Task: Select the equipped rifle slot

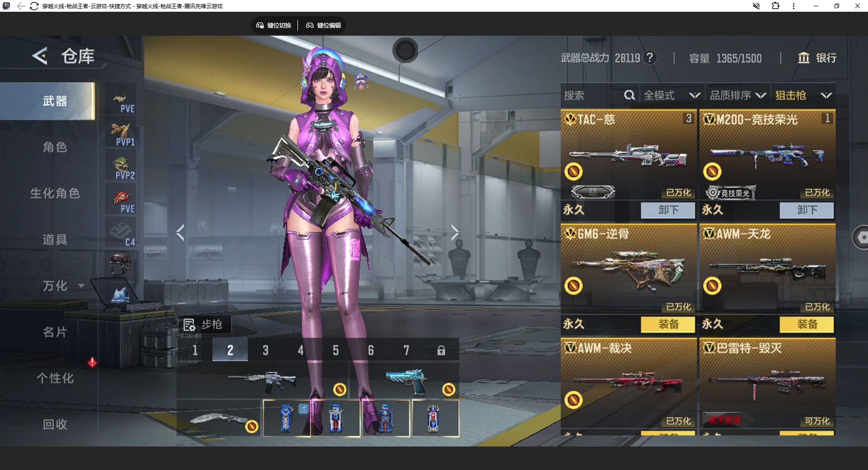Action: tap(263, 382)
